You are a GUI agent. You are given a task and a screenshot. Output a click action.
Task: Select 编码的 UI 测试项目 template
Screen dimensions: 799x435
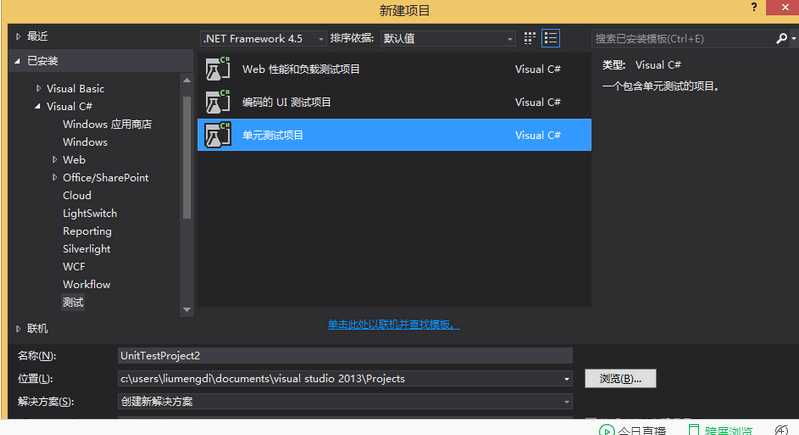click(394, 102)
